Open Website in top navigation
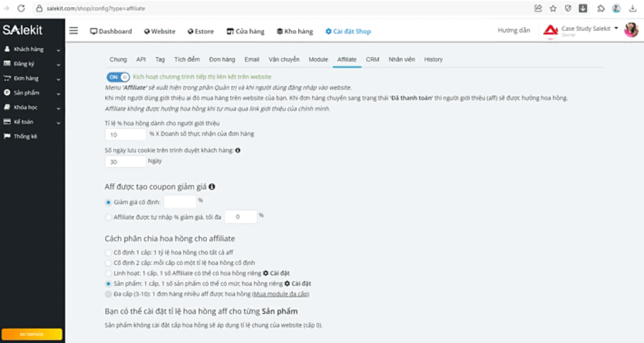This screenshot has height=343, width=644. pyautogui.click(x=160, y=32)
